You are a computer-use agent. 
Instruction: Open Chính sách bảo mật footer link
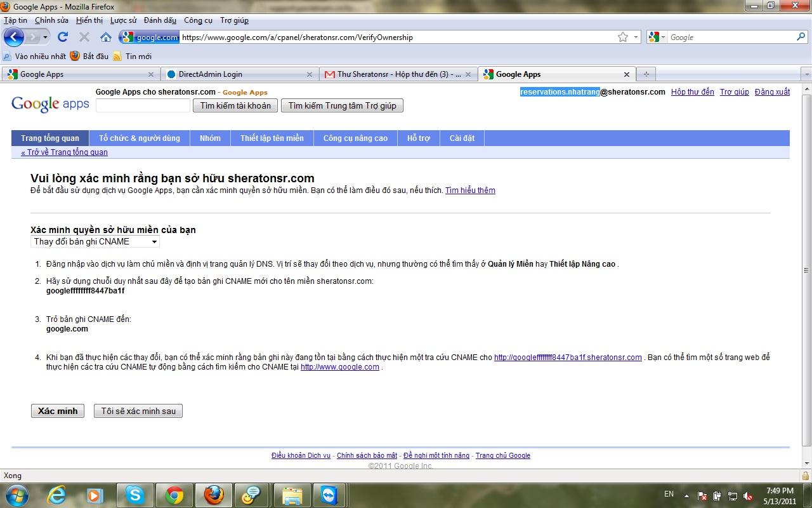click(367, 455)
